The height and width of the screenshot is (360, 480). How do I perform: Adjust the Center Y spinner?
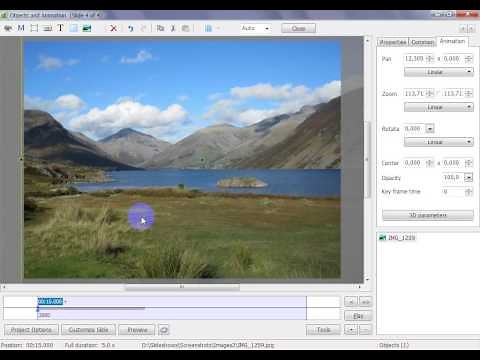click(x=469, y=163)
